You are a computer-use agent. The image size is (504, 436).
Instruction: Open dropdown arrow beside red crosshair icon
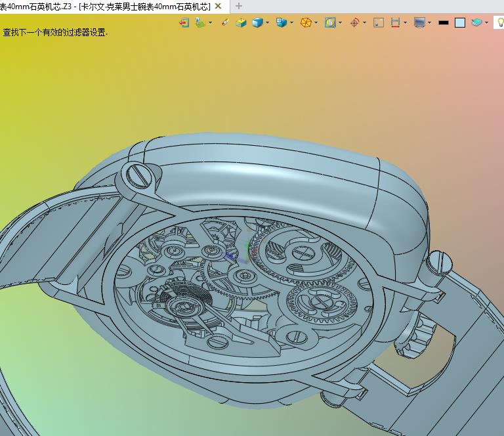pos(364,22)
